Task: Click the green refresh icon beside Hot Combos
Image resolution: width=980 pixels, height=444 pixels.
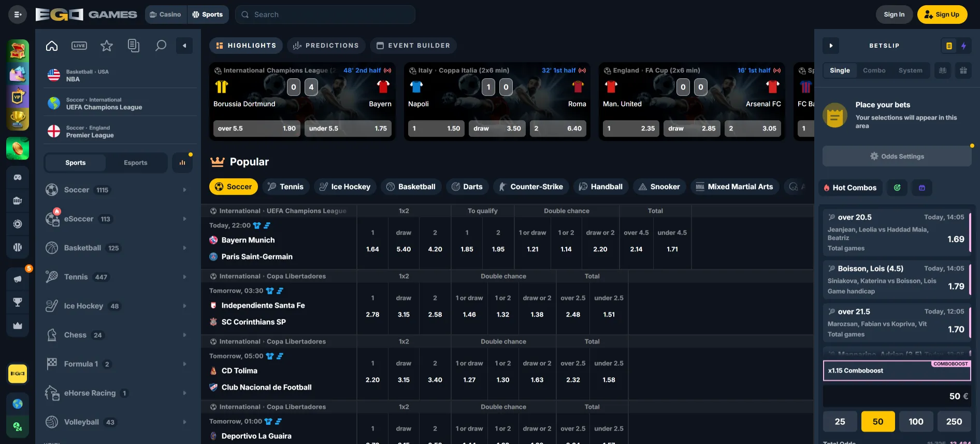Action: tap(897, 188)
